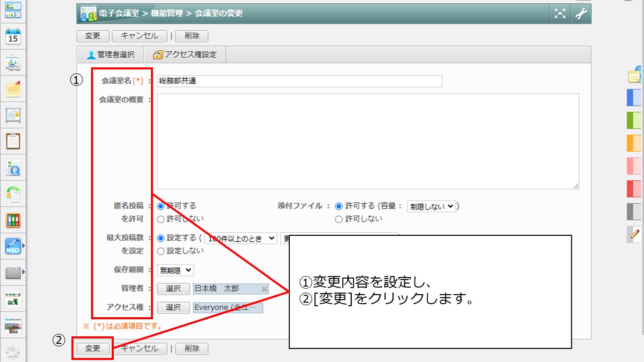
Task: Click 選択 button next to アクセス権
Action: point(173,307)
